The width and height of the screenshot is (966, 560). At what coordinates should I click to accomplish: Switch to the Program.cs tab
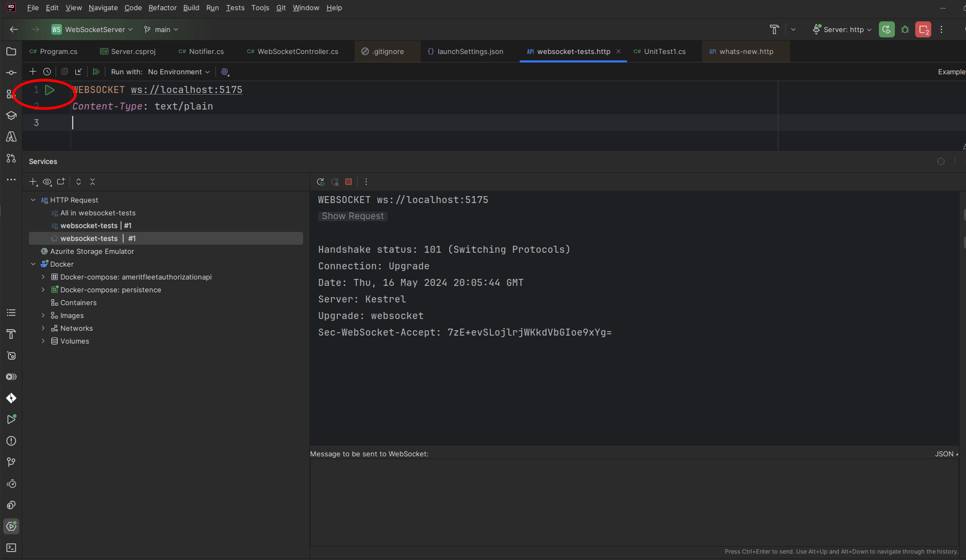coord(53,51)
